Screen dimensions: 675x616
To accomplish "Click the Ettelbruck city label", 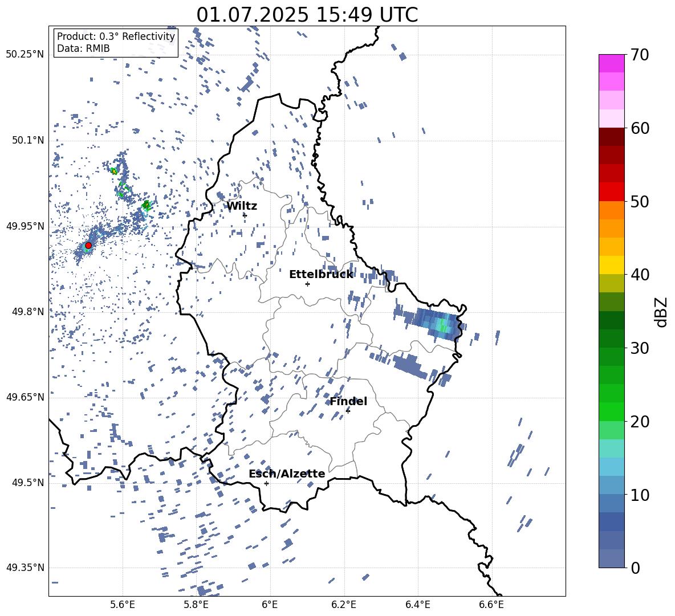I will [321, 275].
